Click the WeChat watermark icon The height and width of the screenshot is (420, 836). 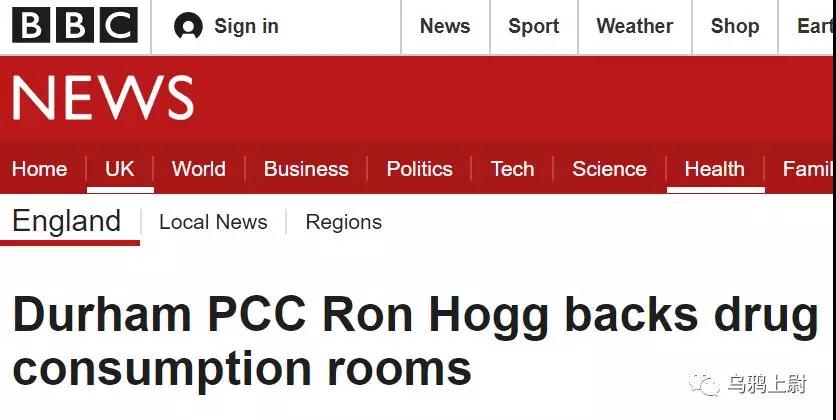707,384
